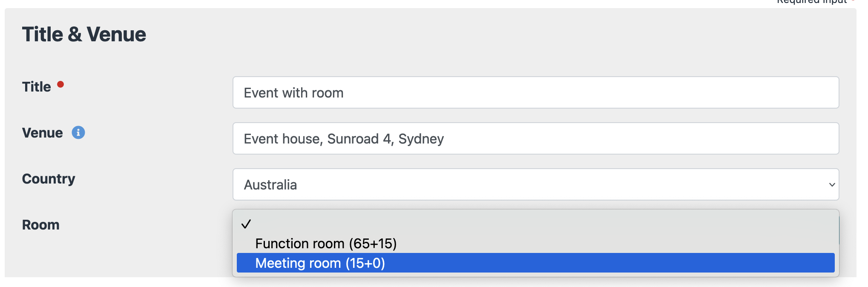Click the Venue field label
The width and height of the screenshot is (868, 287).
pyautogui.click(x=43, y=133)
